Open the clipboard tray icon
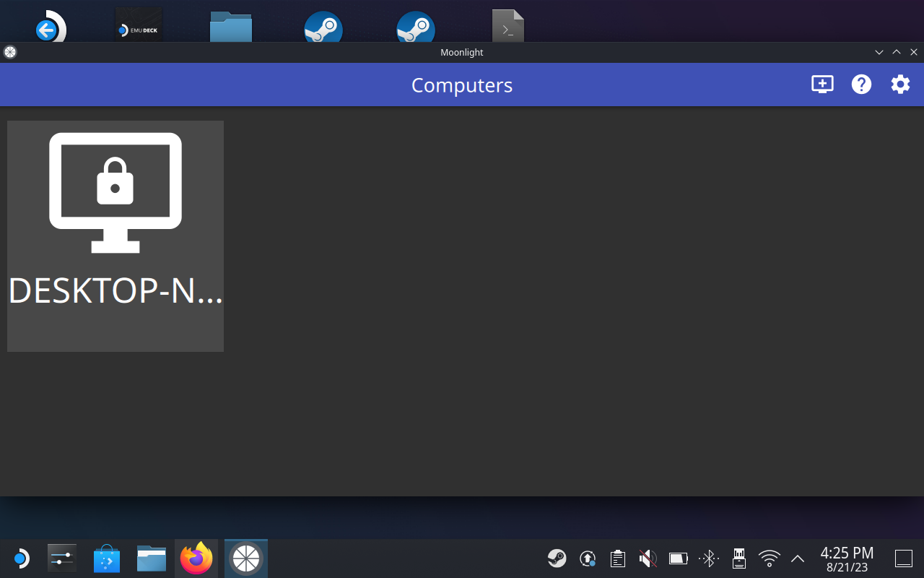The image size is (924, 578). [x=617, y=558]
